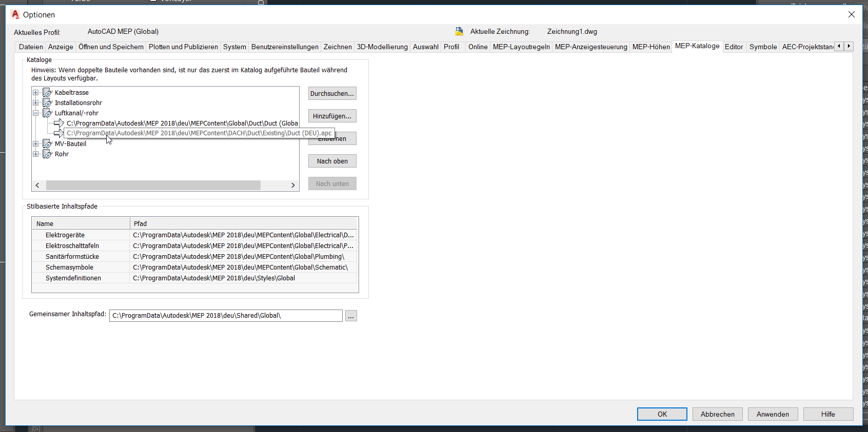This screenshot has width=868, height=432.
Task: Click the Luftkanal/-rohr catalog icon
Action: coord(48,113)
